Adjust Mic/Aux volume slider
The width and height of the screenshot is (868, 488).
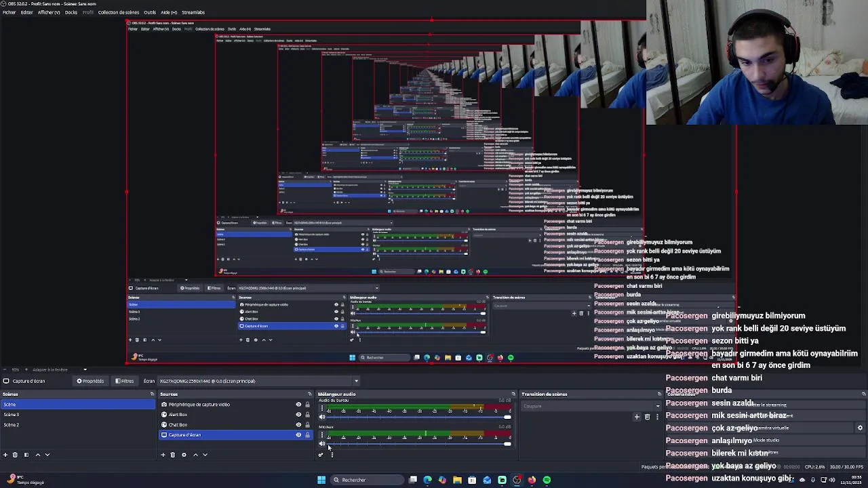(418, 443)
